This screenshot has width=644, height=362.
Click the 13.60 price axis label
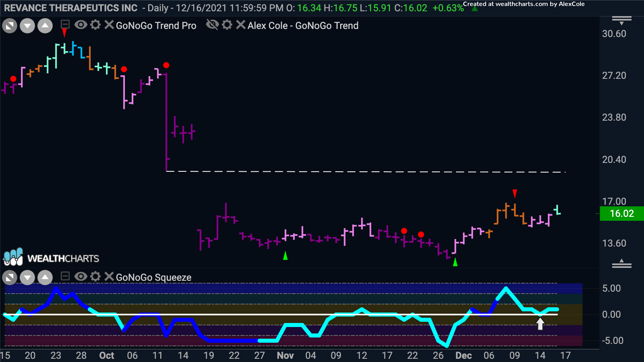614,243
